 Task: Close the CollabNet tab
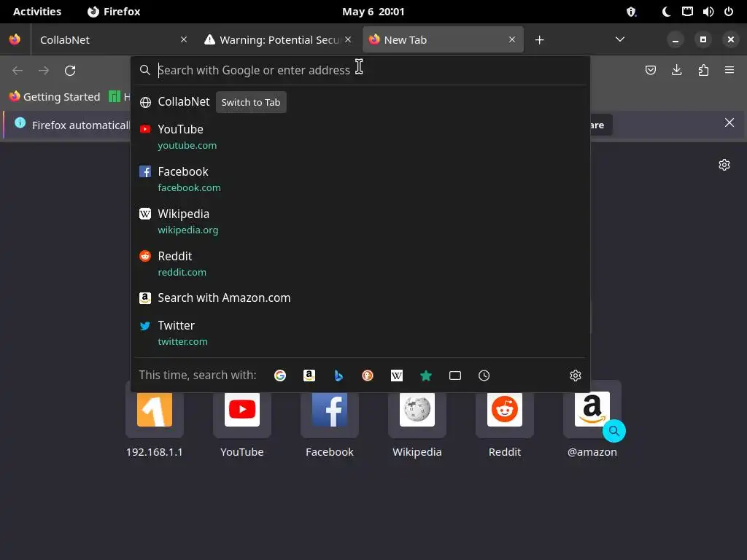pyautogui.click(x=184, y=39)
